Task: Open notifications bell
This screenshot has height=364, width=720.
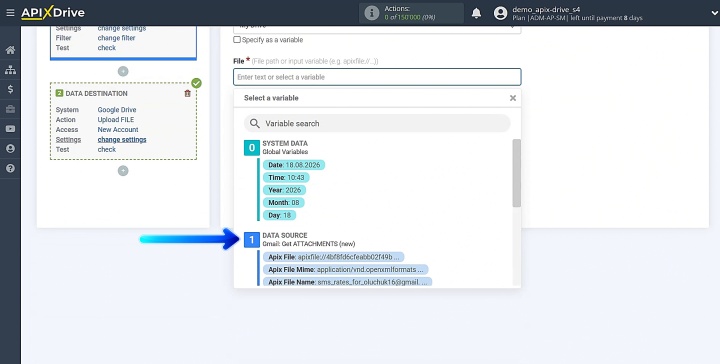Action: [477, 13]
